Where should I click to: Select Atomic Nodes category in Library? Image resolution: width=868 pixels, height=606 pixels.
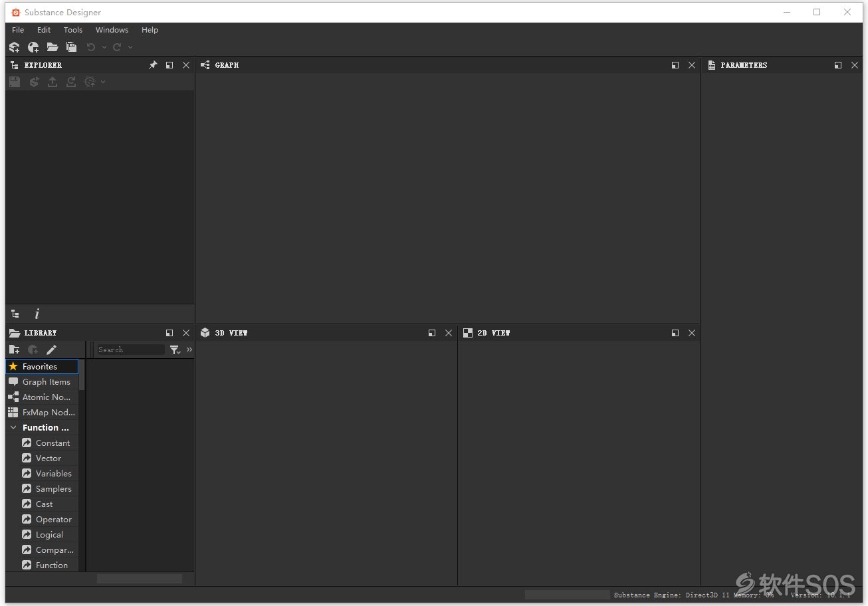(x=42, y=397)
